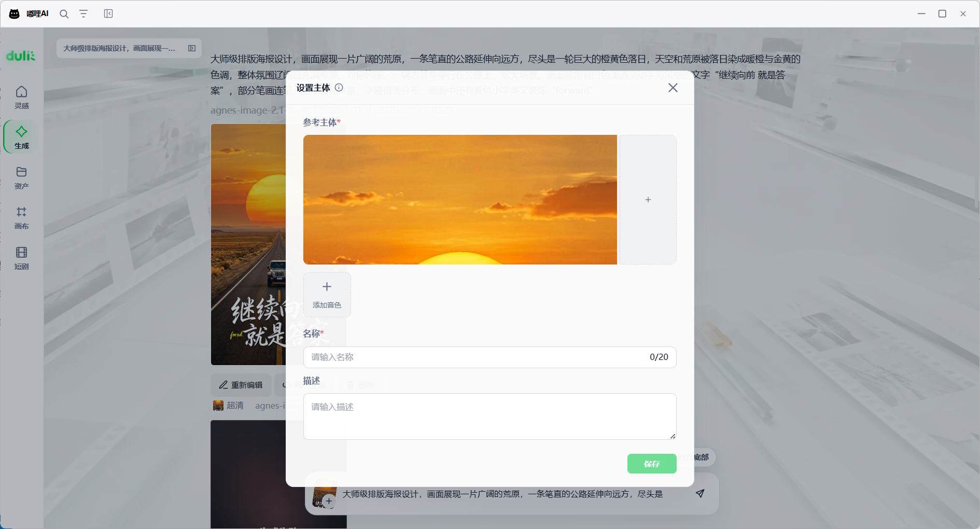Viewport: 980px width, 529px height.
Task: Maximize the application window
Action: (x=942, y=14)
